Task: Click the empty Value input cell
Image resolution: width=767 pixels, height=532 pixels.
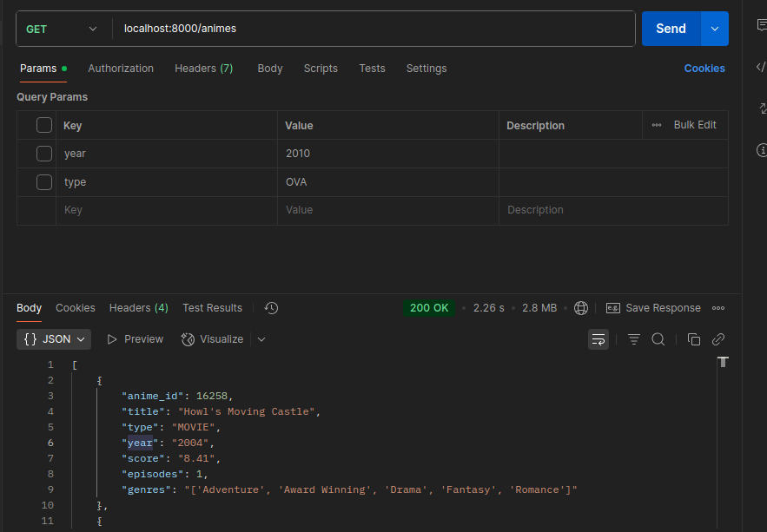Action: [388, 211]
